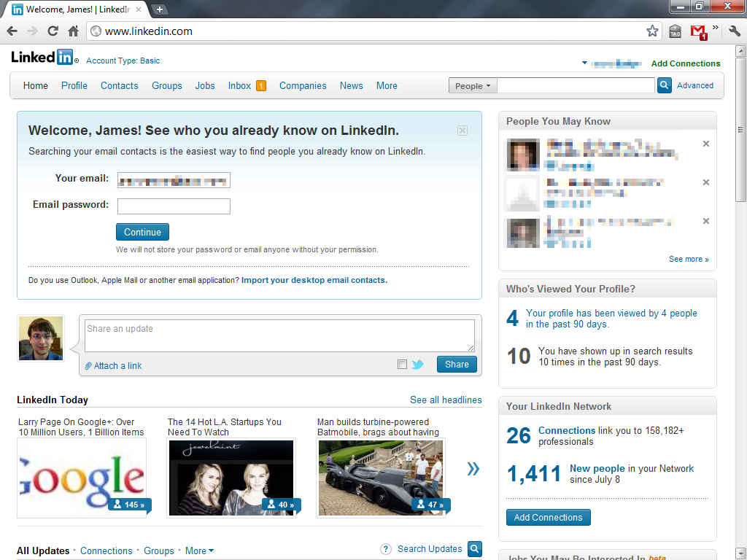Open the Gmail checker extension icon
Viewport: 747px width, 560px height.
698,32
